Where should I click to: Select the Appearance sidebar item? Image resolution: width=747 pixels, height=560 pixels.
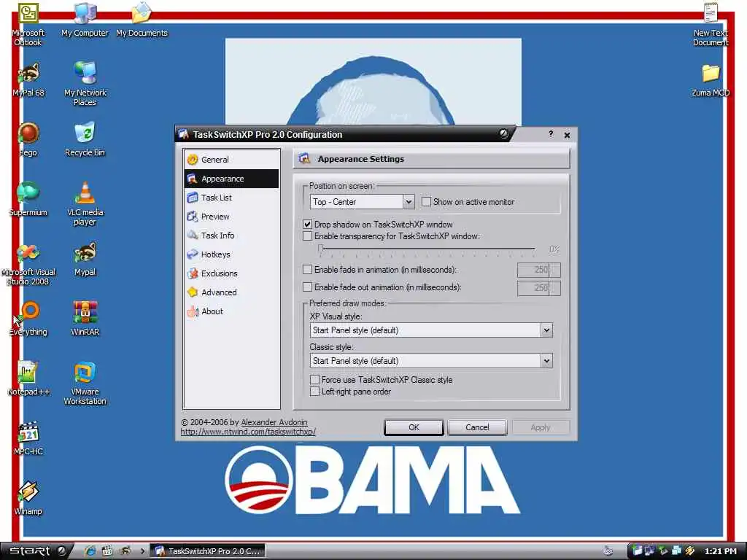coord(231,179)
